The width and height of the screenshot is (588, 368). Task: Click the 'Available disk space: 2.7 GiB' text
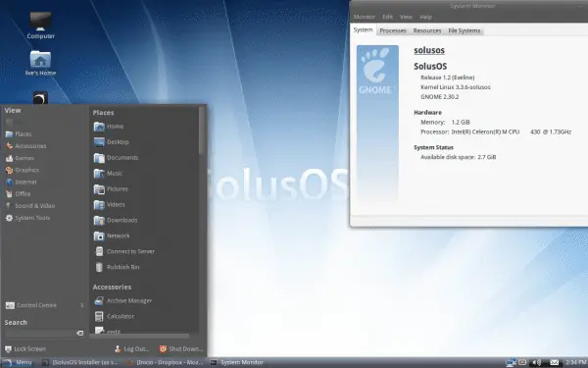tap(459, 157)
